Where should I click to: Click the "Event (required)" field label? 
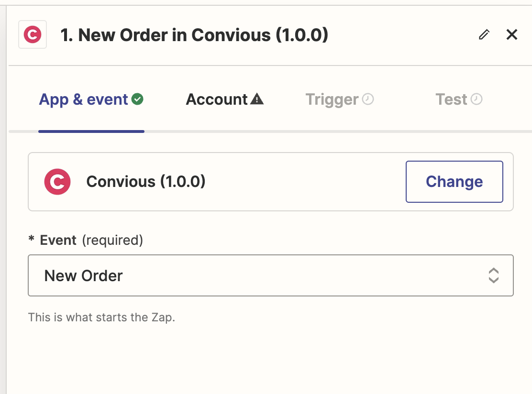pyautogui.click(x=91, y=240)
